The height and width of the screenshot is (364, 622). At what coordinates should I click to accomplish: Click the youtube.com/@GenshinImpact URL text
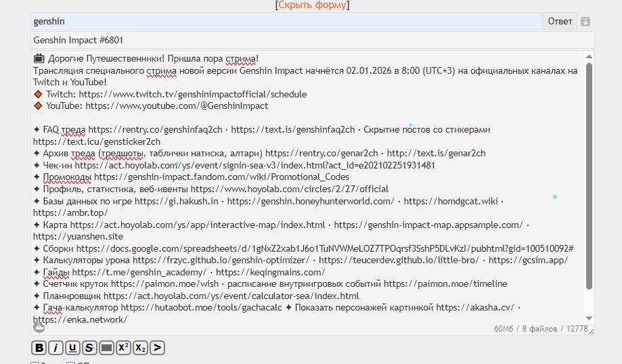tap(177, 106)
